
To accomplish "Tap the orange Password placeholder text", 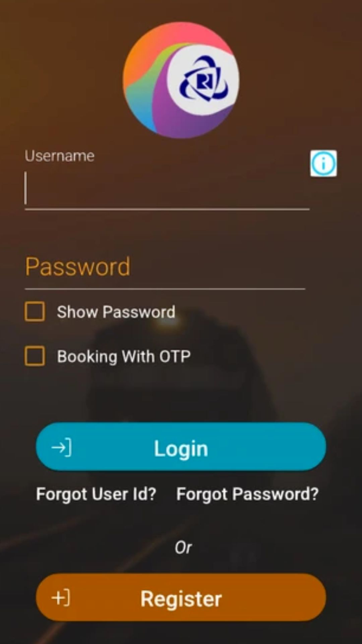I will tap(78, 267).
